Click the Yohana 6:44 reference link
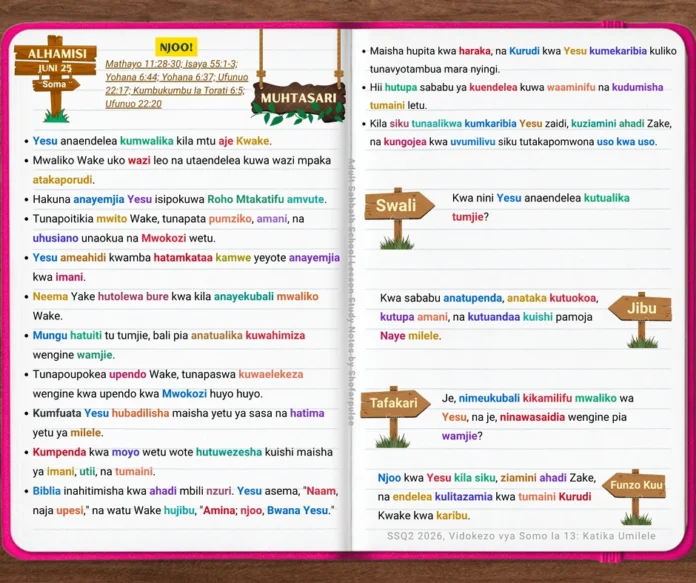Screen dimensions: 696x583 click(x=131, y=77)
